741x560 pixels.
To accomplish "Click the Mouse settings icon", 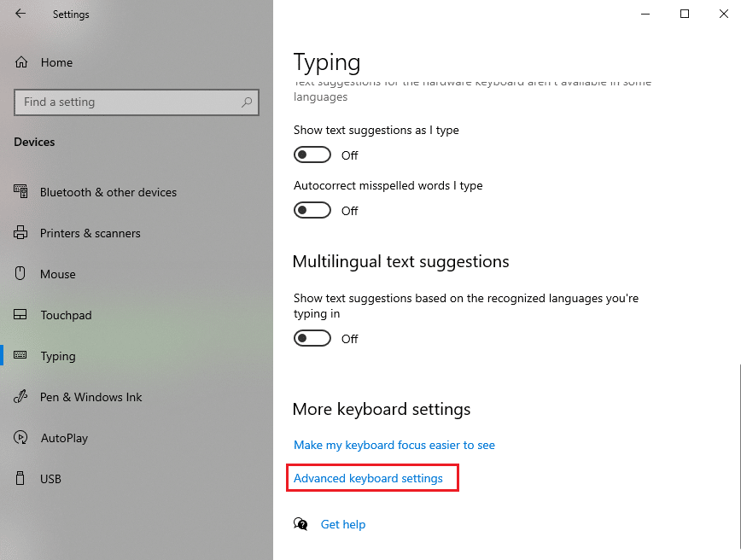I will [20, 273].
